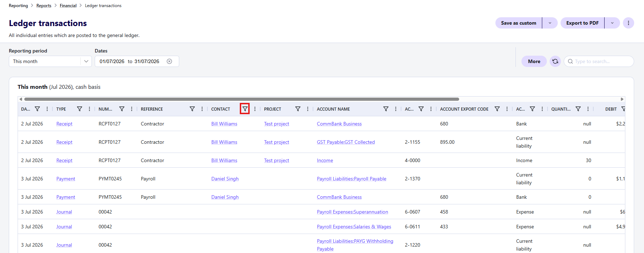Open the Account Name column options menu

396,109
